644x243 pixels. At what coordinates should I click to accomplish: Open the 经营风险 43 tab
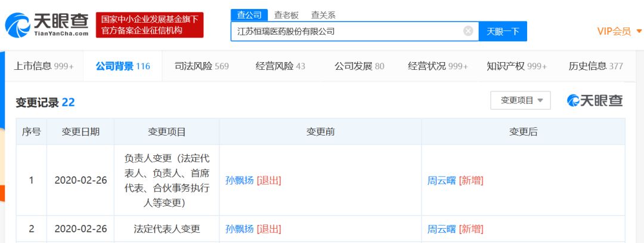click(280, 66)
